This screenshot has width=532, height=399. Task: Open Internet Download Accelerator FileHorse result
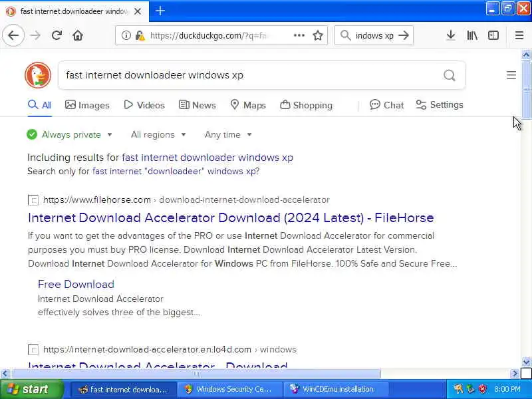[231, 217]
